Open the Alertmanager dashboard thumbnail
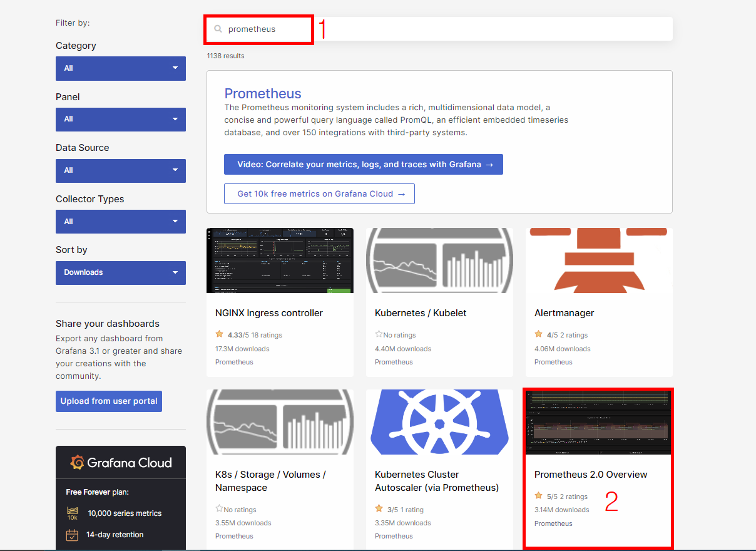 coord(599,260)
